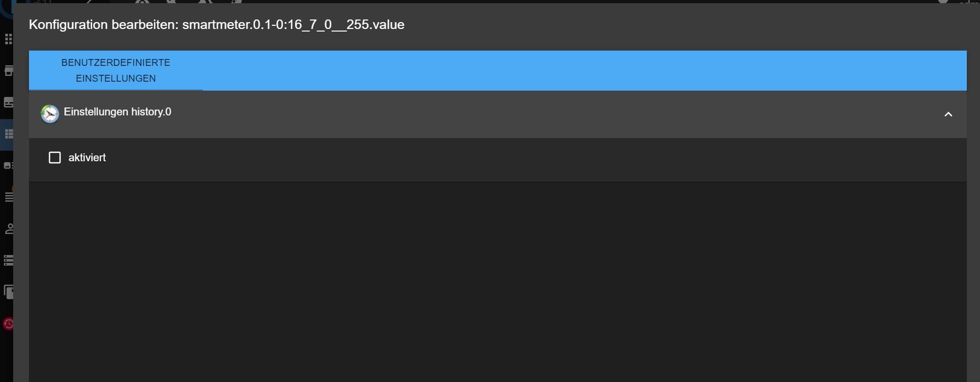Open the Logs icon in sidebar
The image size is (980, 382).
tap(8, 197)
